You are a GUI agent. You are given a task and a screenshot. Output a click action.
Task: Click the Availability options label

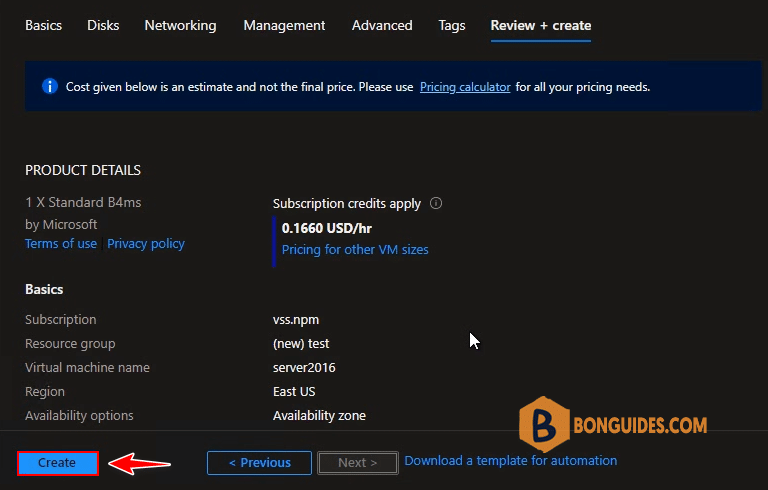(79, 416)
